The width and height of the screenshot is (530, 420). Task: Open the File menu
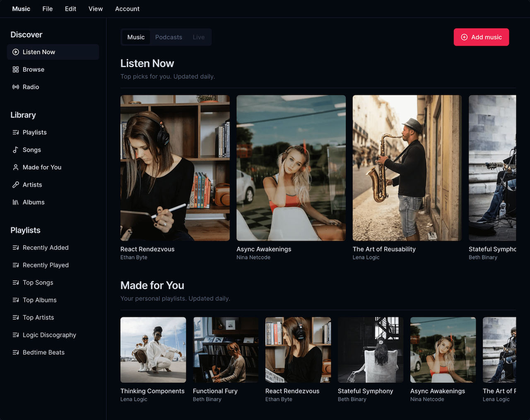point(47,9)
